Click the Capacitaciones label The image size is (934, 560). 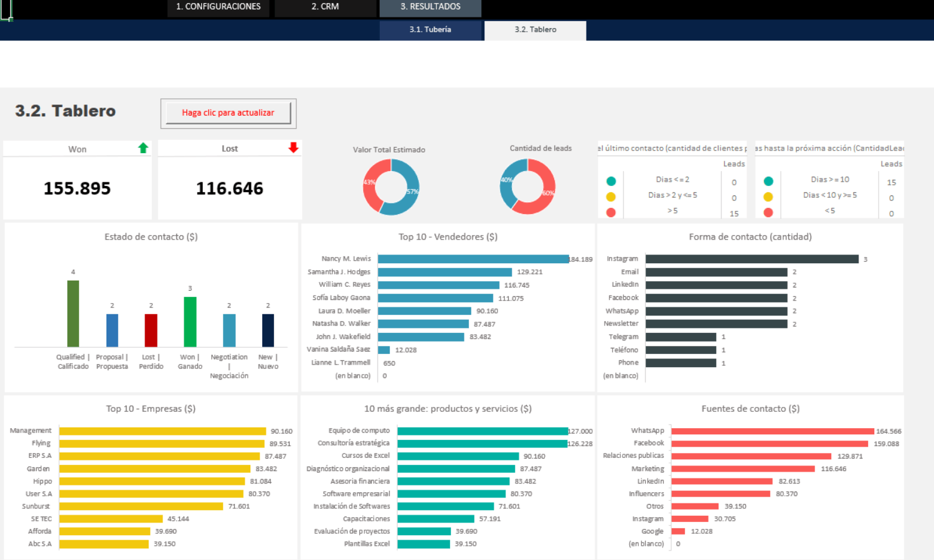[366, 518]
